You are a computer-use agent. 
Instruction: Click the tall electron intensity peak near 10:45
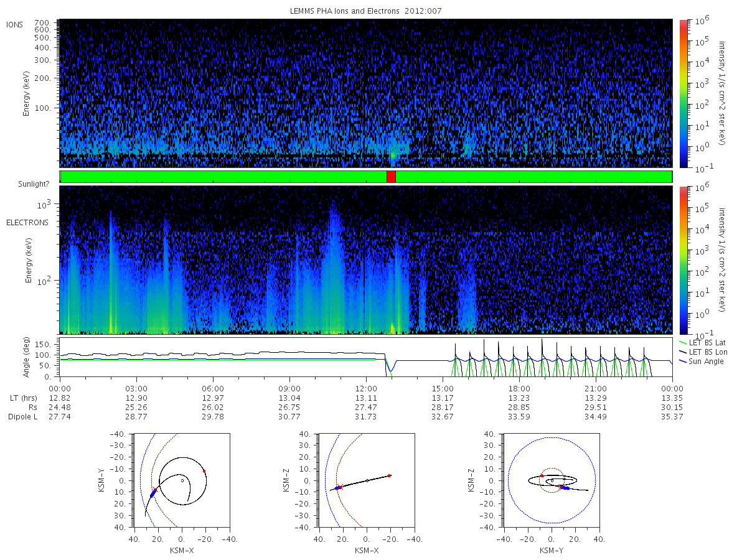(334, 261)
